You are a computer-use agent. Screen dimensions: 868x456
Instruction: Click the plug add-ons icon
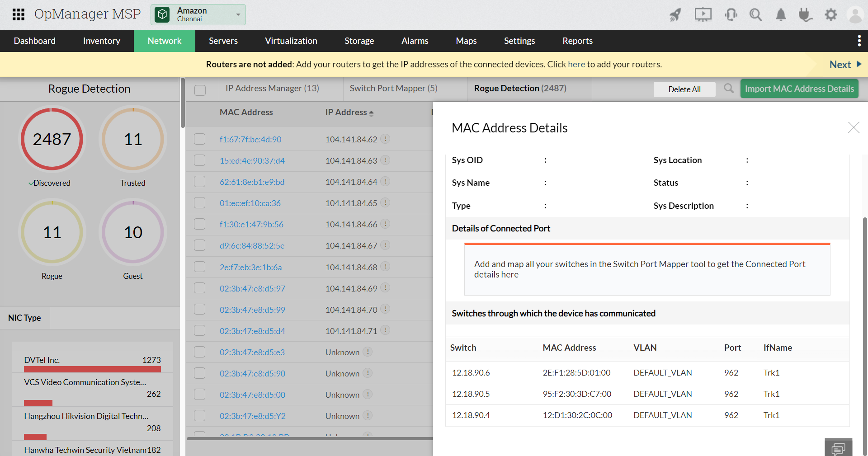point(805,14)
